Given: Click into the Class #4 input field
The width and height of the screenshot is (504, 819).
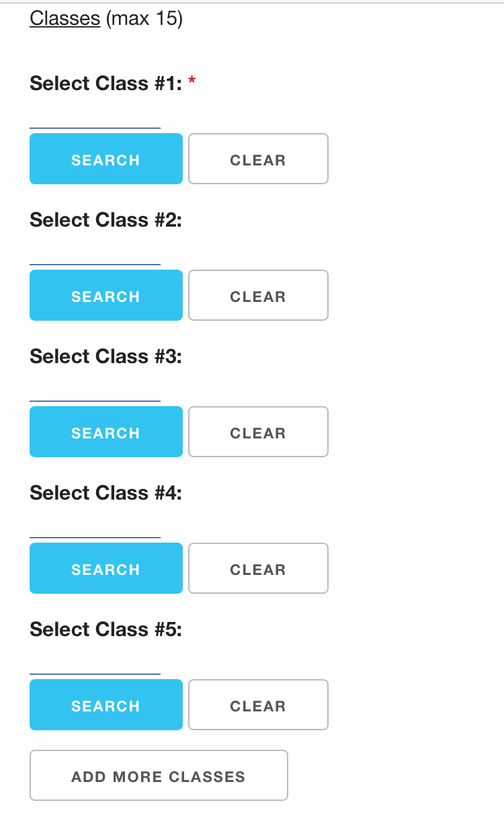Looking at the screenshot, I should [x=95, y=529].
